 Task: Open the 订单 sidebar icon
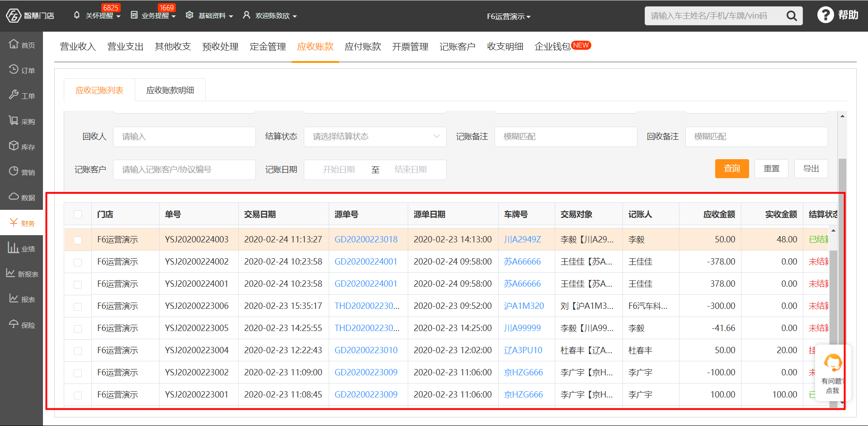(x=14, y=69)
